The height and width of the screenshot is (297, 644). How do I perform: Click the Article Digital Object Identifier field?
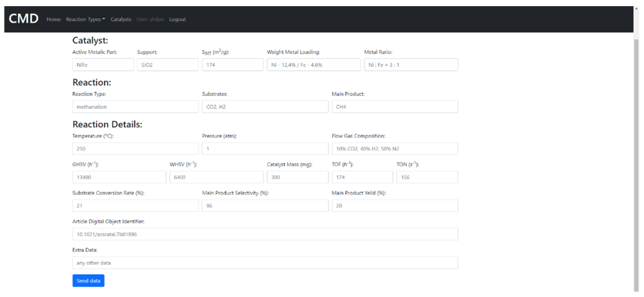coord(265,234)
